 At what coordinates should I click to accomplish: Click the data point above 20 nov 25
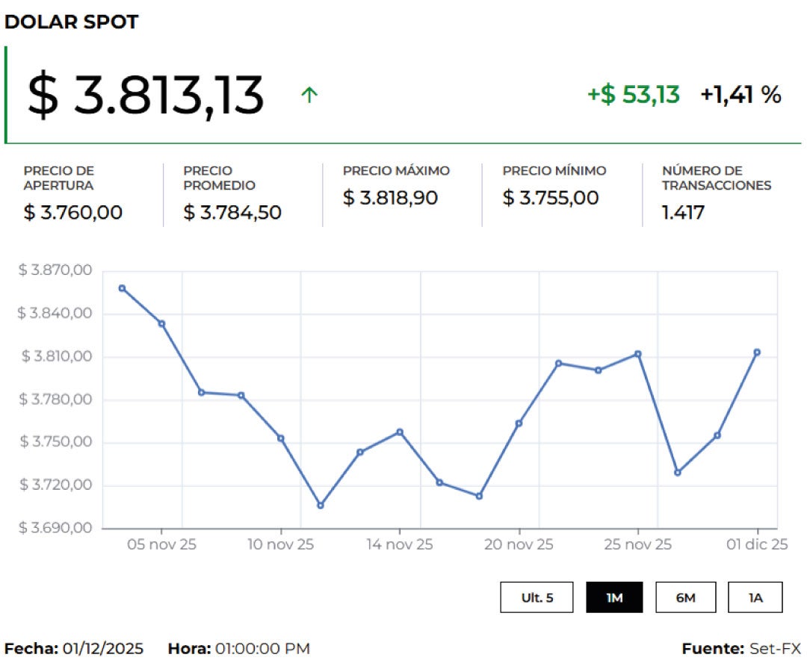click(x=519, y=423)
